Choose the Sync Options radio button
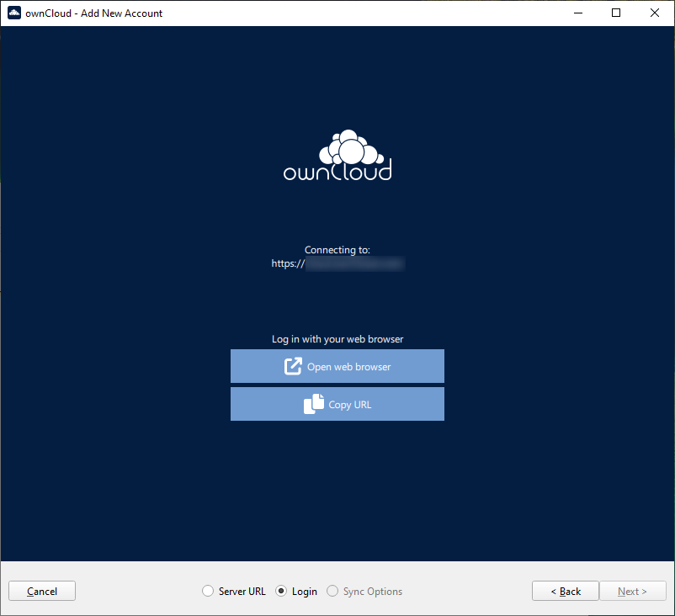675x616 pixels. 333,592
